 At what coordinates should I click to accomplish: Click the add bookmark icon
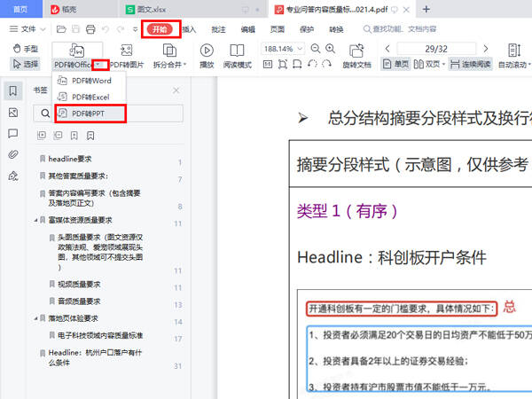coord(74,136)
